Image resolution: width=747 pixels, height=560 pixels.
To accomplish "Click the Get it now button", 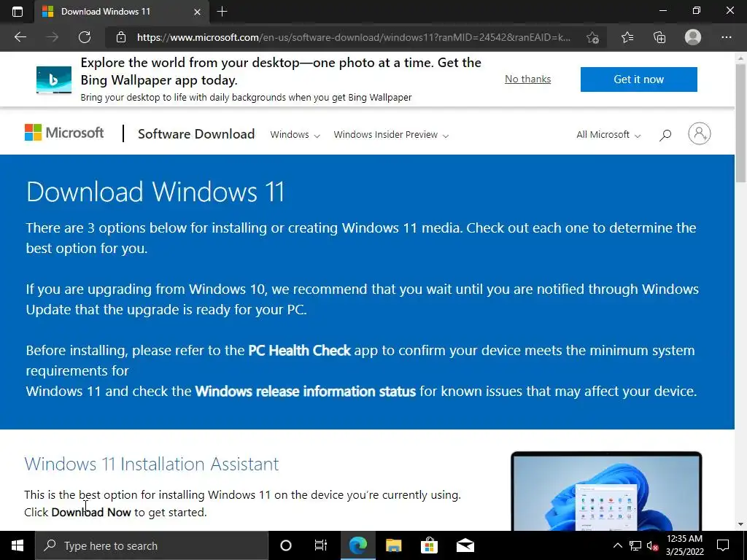I will tap(639, 79).
